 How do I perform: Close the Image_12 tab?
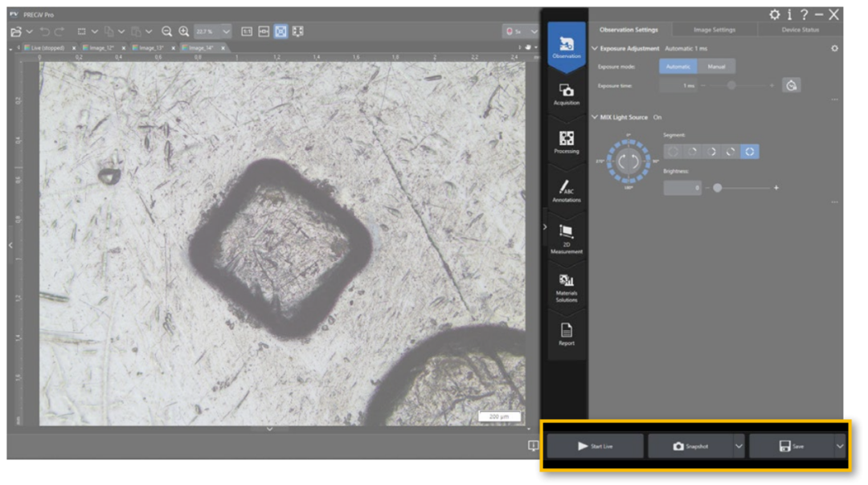[x=124, y=48]
